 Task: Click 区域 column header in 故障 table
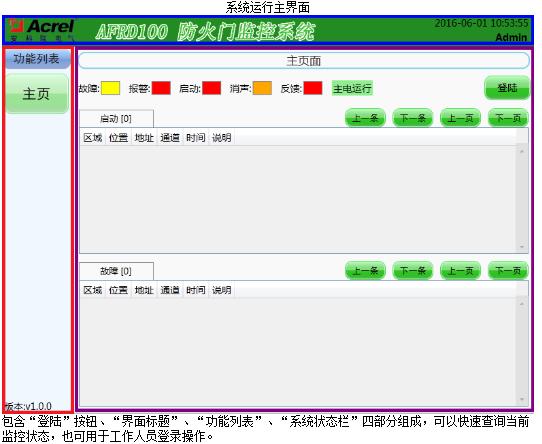tap(93, 290)
